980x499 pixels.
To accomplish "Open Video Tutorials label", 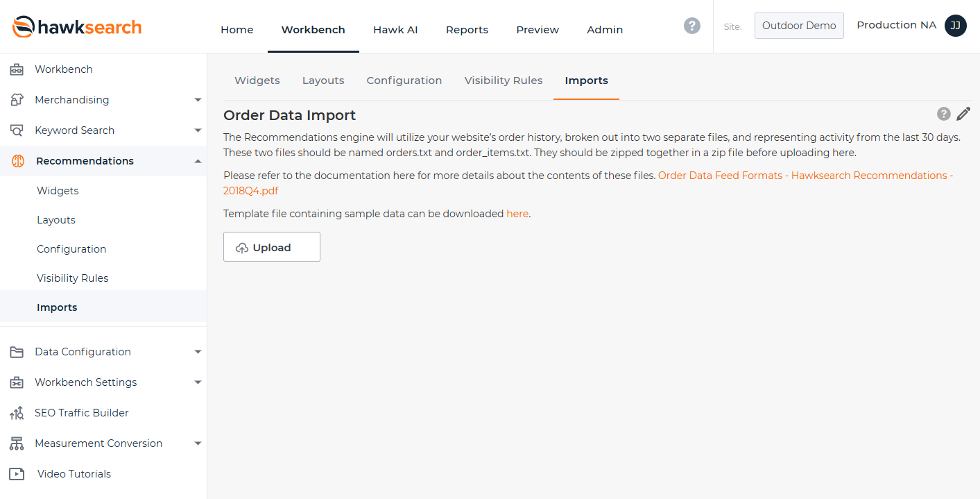I will coord(74,474).
